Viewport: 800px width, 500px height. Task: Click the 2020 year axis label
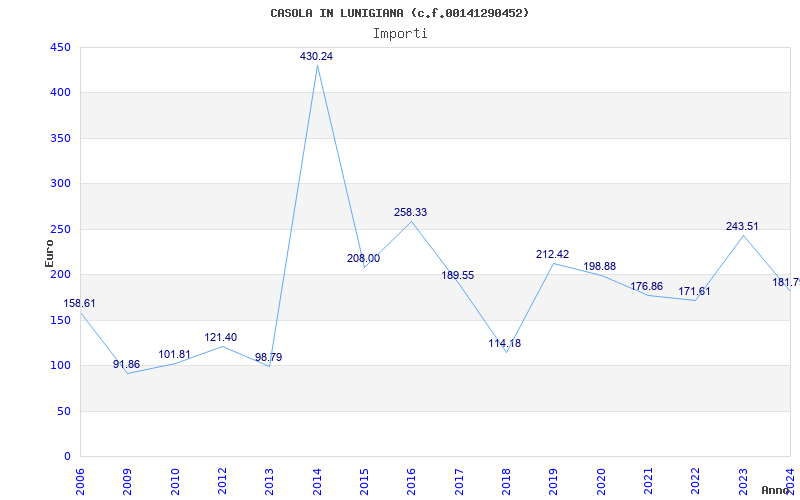(x=601, y=482)
